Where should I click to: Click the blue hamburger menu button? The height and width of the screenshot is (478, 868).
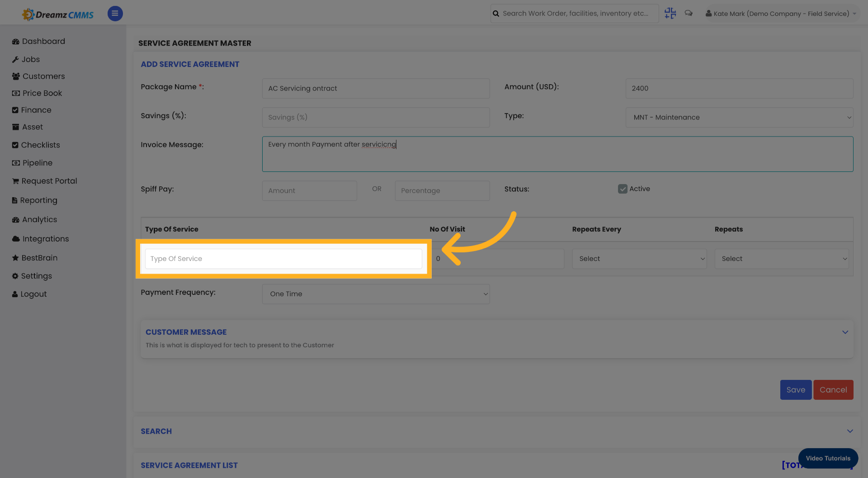point(115,14)
